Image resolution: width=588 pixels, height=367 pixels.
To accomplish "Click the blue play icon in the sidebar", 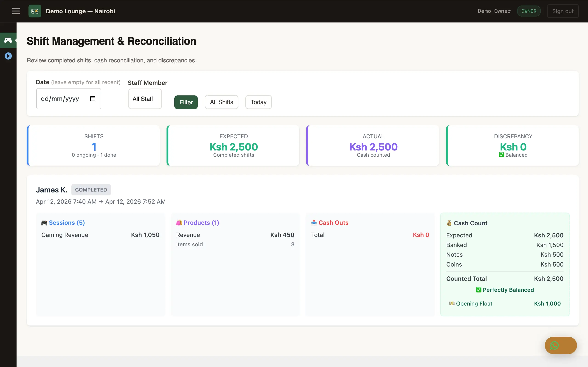I will click(x=8, y=56).
